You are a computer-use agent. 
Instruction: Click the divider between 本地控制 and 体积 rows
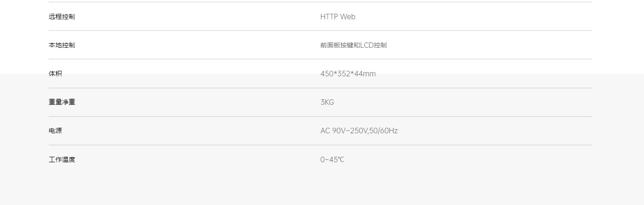click(x=320, y=59)
